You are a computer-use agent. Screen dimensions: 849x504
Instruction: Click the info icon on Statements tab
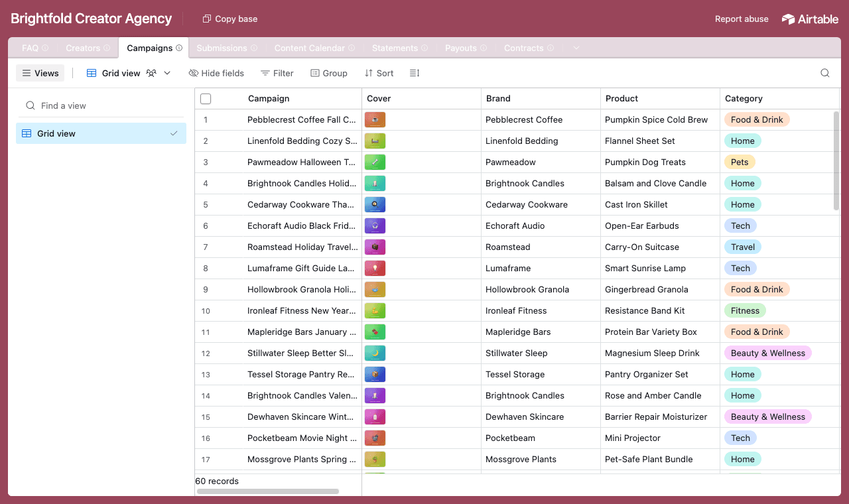tap(424, 48)
